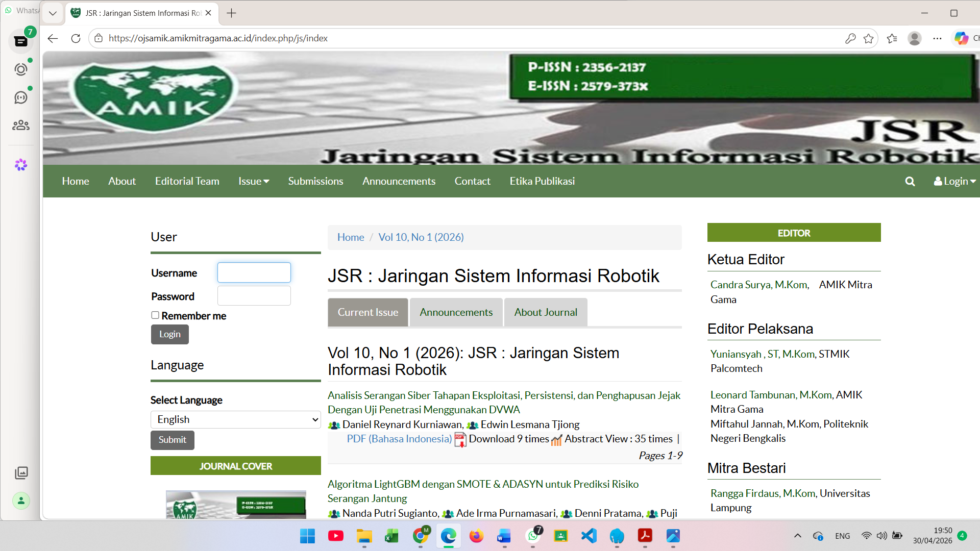980x551 pixels.
Task: Open Leonard Tambunan, M.Kom editor link
Action: (x=772, y=395)
